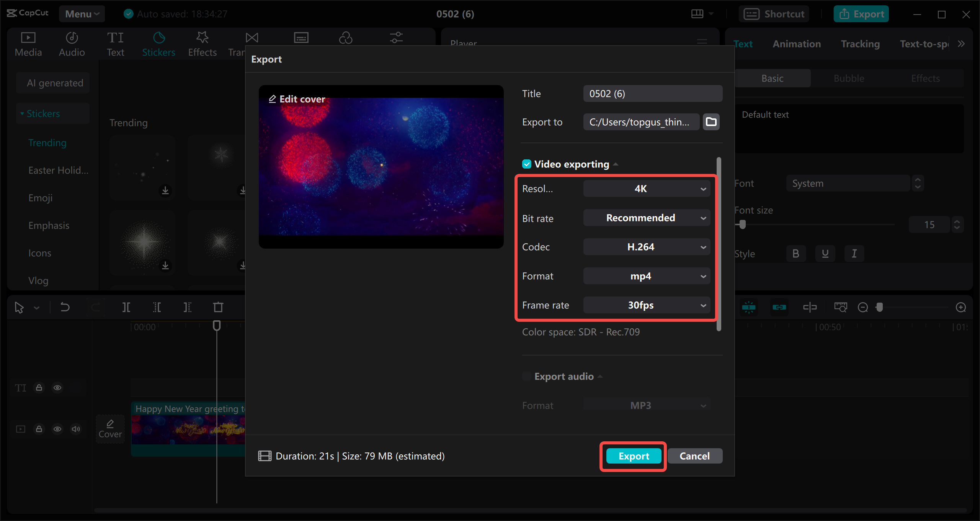Switch to the Animation tab
The width and height of the screenshot is (980, 521).
pyautogui.click(x=796, y=44)
